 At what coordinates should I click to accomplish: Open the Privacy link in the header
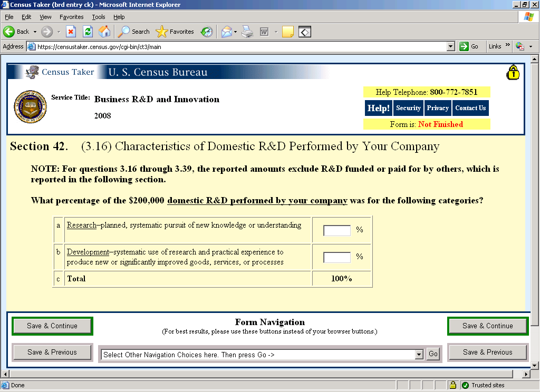click(438, 108)
